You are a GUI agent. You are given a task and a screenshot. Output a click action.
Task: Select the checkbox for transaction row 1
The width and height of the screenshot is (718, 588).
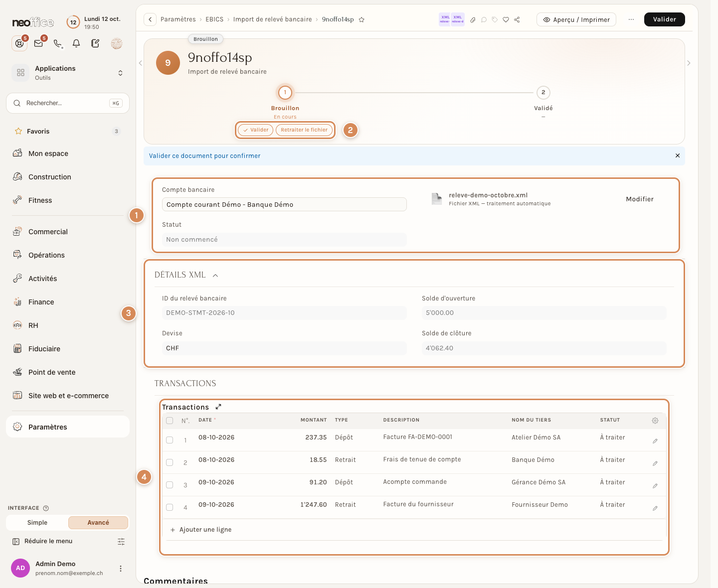(170, 440)
